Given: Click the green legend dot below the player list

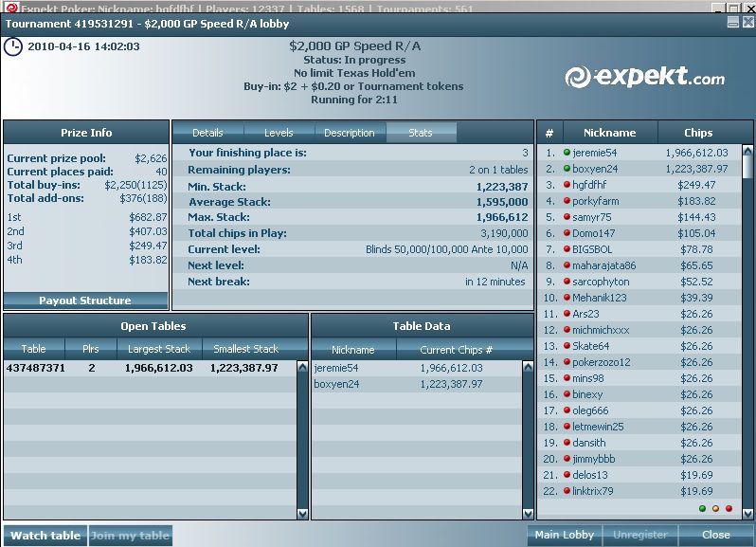Looking at the screenshot, I should pyautogui.click(x=702, y=508).
